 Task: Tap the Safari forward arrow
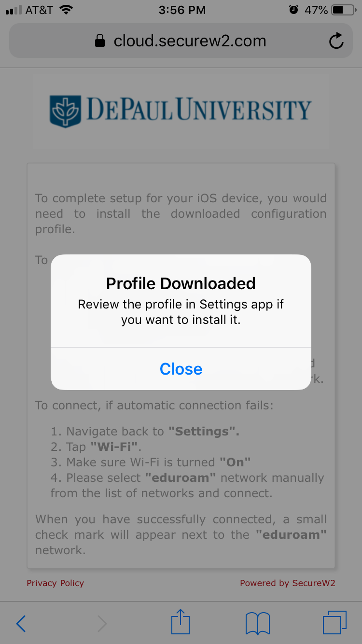point(102,624)
